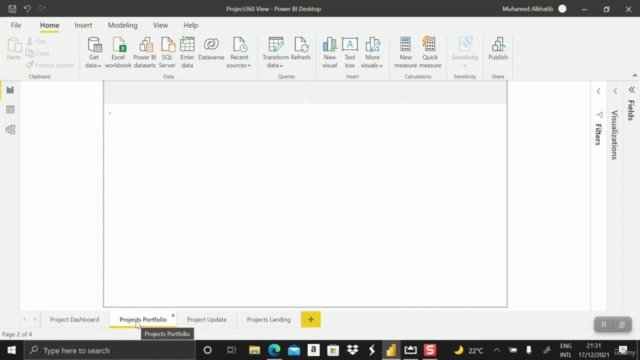Screen dimensions: 640x360
Task: Publish the report
Action: pos(498,49)
